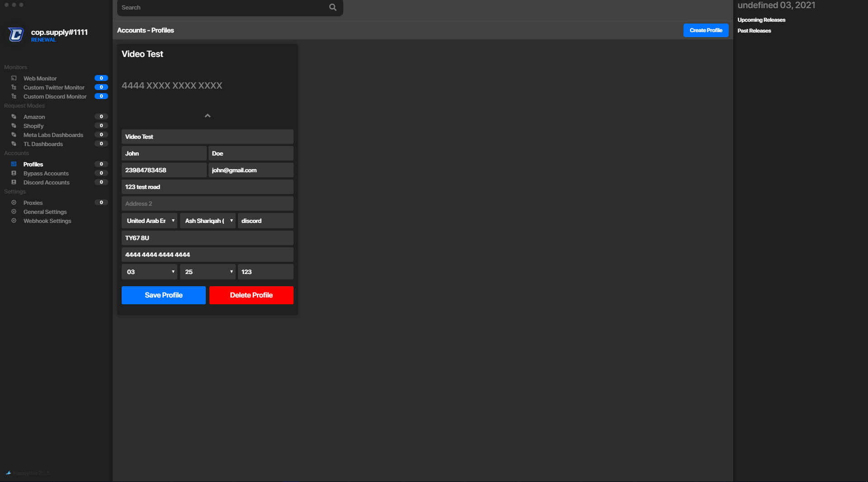Click the search magnifier icon
The image size is (868, 482).
332,7
